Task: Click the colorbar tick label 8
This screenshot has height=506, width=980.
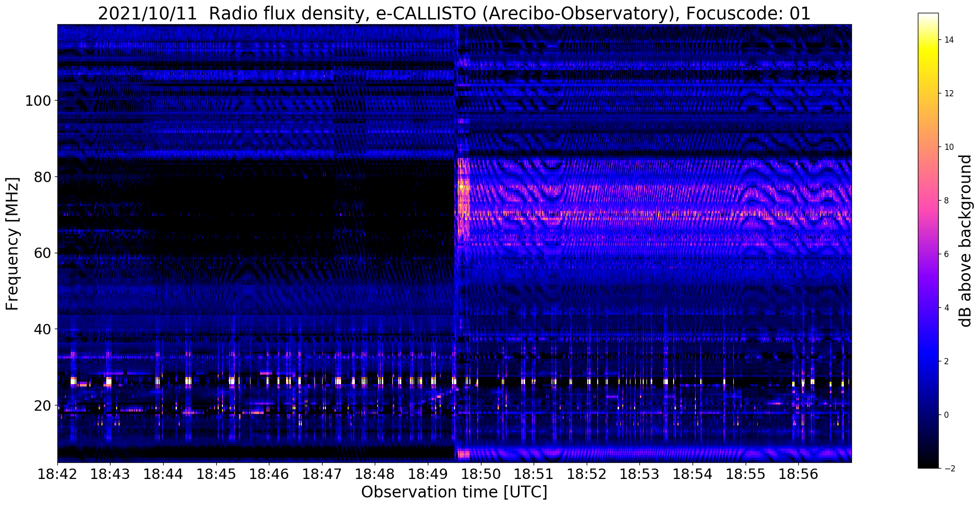Action: pyautogui.click(x=947, y=201)
